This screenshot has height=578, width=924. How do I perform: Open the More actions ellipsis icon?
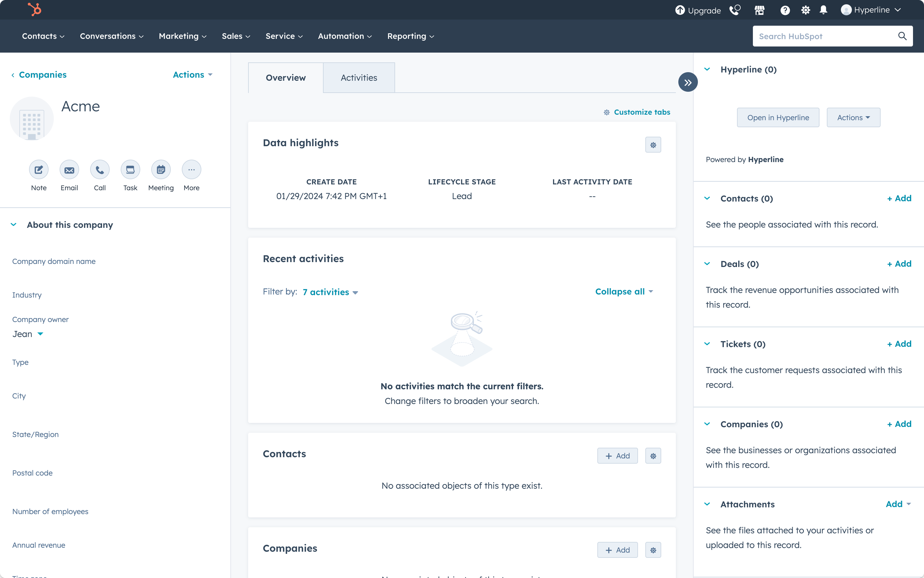(x=191, y=170)
